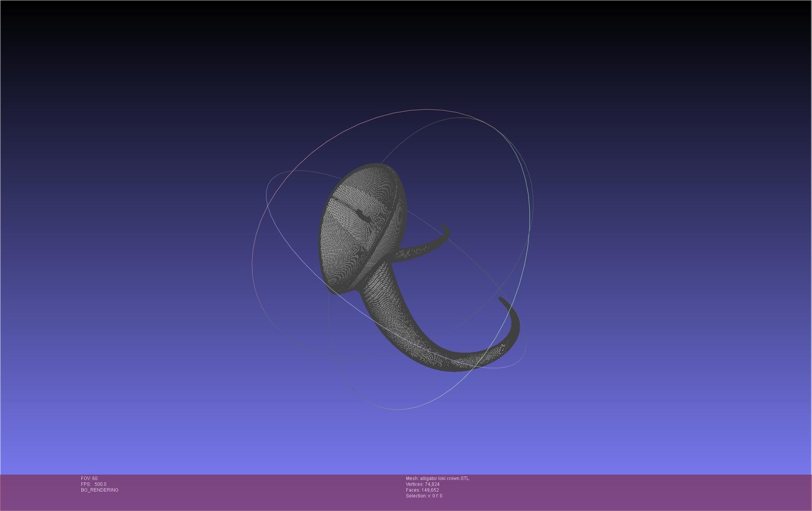The width and height of the screenshot is (812, 511).
Task: Click the tip of the large horn
Action: coord(501,299)
